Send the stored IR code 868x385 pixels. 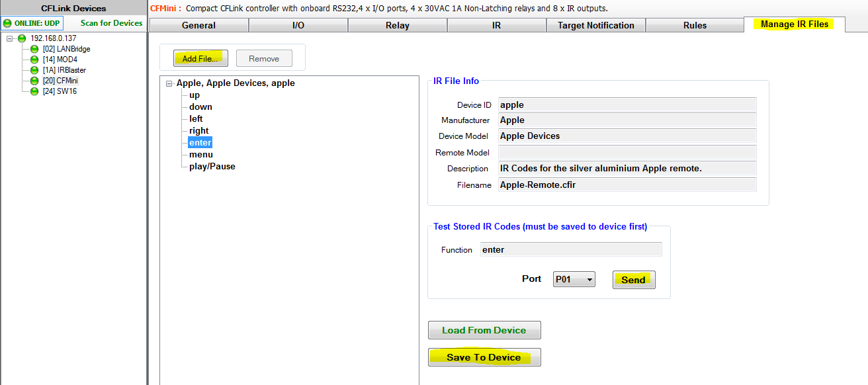click(633, 280)
